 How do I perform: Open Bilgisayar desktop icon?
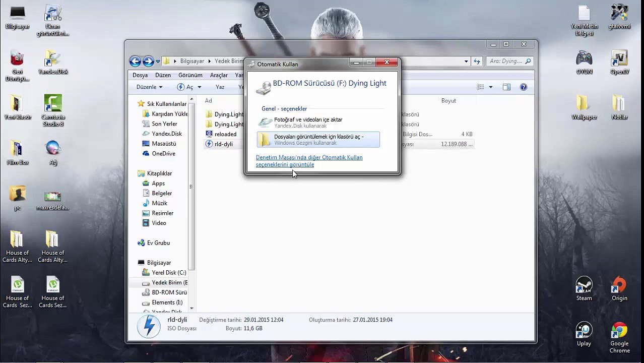click(x=17, y=18)
